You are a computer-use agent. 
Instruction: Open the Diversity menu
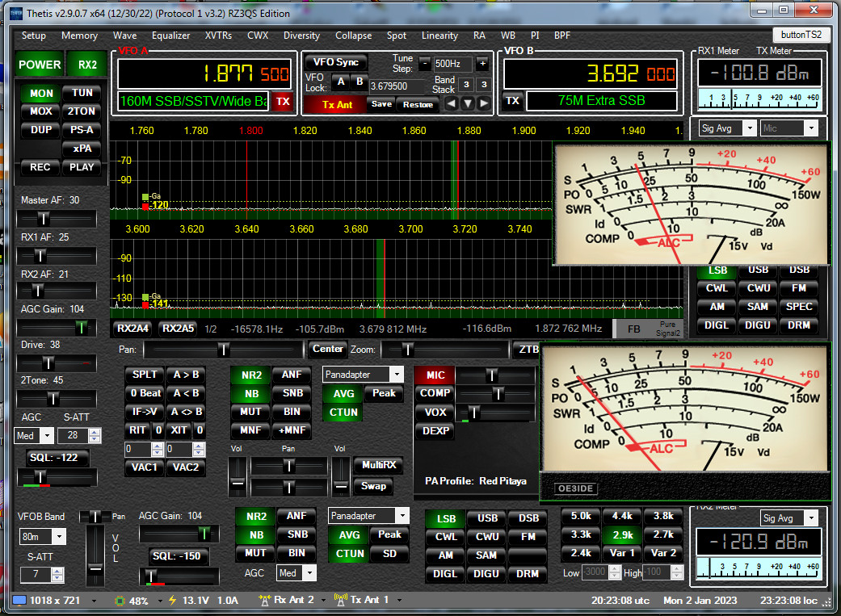(x=301, y=36)
